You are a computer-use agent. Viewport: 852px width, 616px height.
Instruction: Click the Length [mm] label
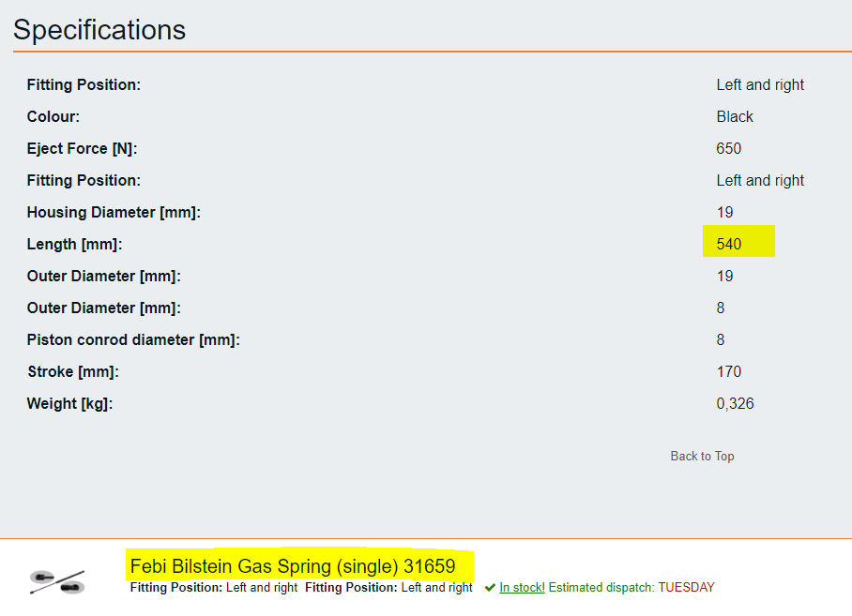click(74, 244)
